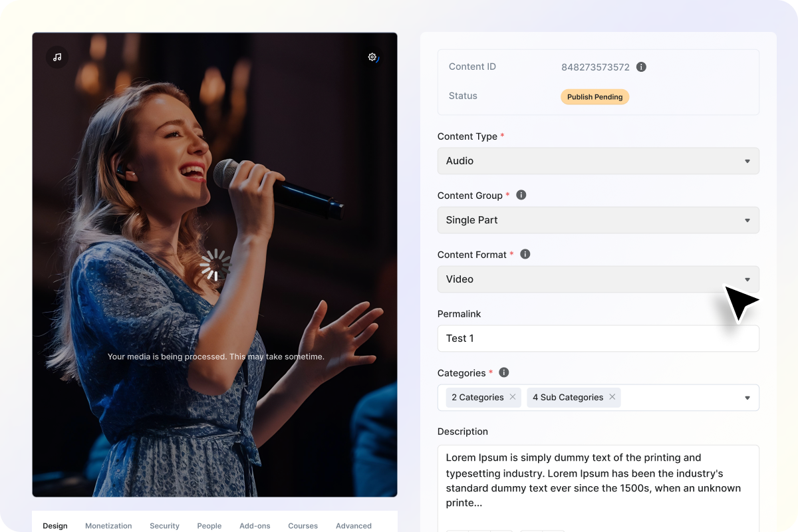798x532 pixels.
Task: Switch to the Monetization tab
Action: (x=108, y=525)
